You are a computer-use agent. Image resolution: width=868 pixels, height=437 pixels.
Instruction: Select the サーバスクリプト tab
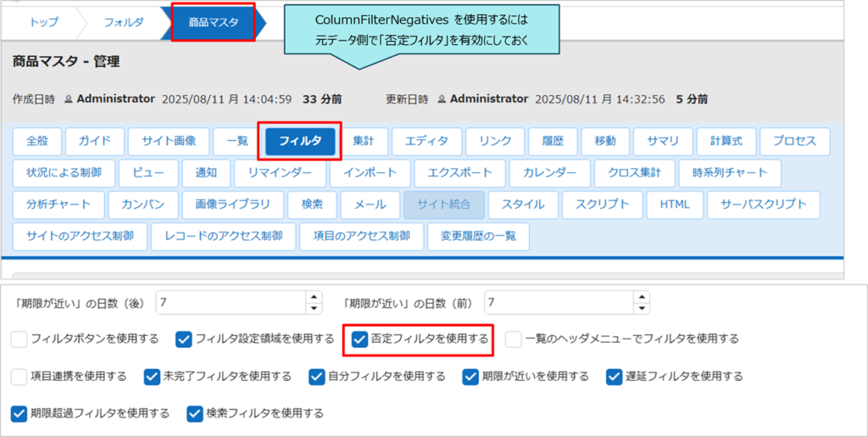tap(764, 204)
